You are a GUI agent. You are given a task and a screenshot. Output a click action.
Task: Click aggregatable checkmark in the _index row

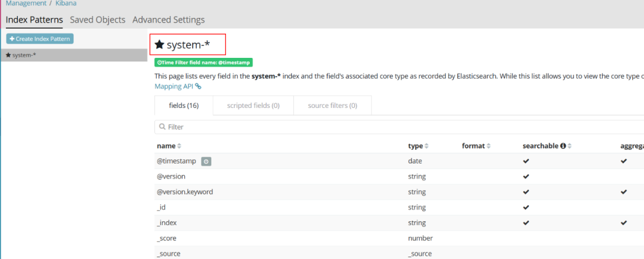tap(624, 223)
